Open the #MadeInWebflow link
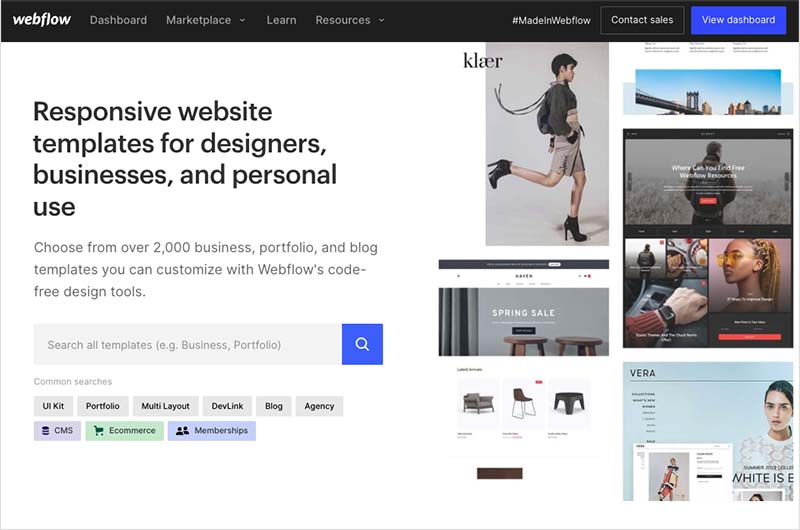 [x=551, y=20]
